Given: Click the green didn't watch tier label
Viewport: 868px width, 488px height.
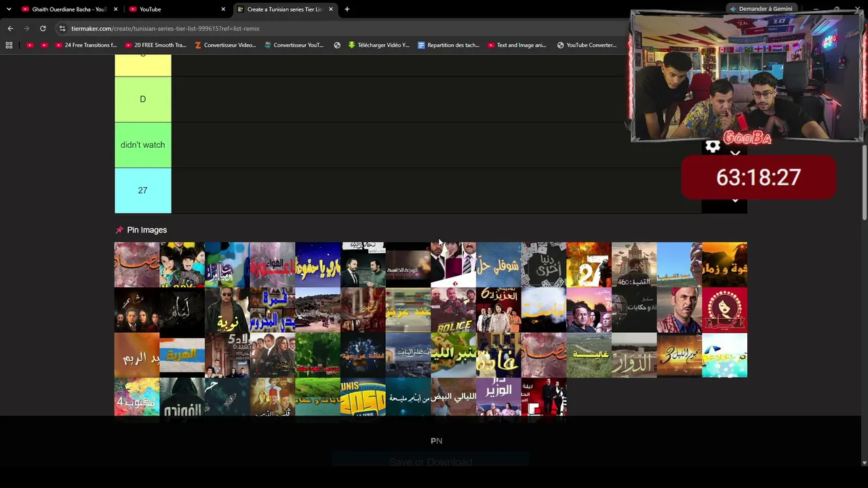Looking at the screenshot, I should (143, 145).
